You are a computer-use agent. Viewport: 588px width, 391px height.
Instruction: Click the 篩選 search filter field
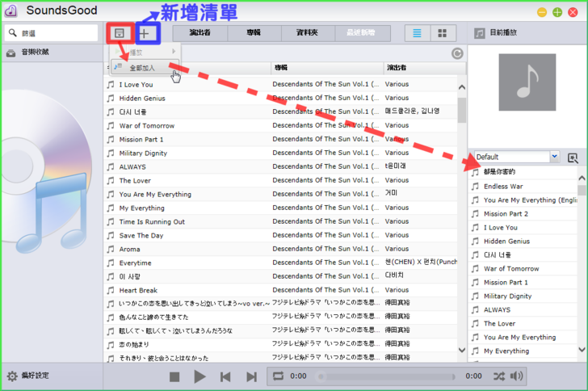tap(58, 34)
